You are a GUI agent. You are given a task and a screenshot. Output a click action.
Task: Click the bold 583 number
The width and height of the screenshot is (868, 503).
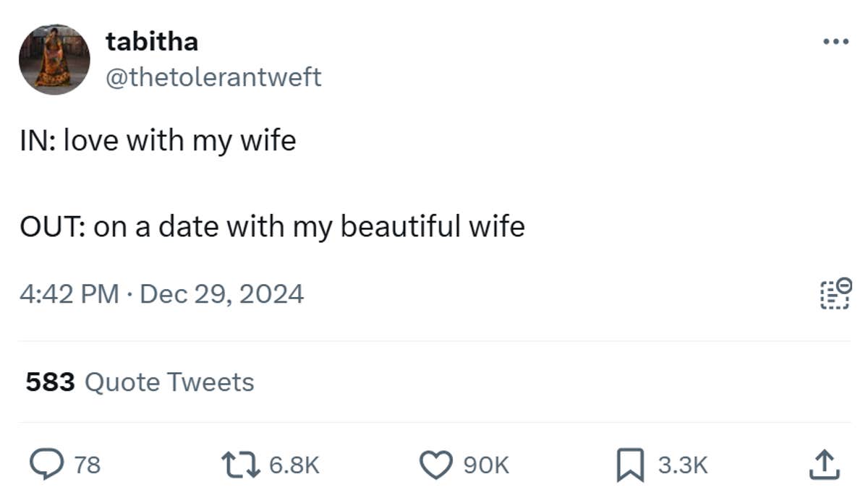point(50,382)
